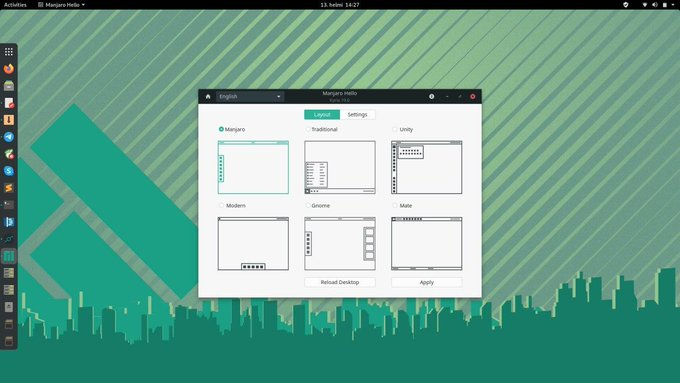Click the Apply button
The image size is (680, 383).
pyautogui.click(x=427, y=282)
